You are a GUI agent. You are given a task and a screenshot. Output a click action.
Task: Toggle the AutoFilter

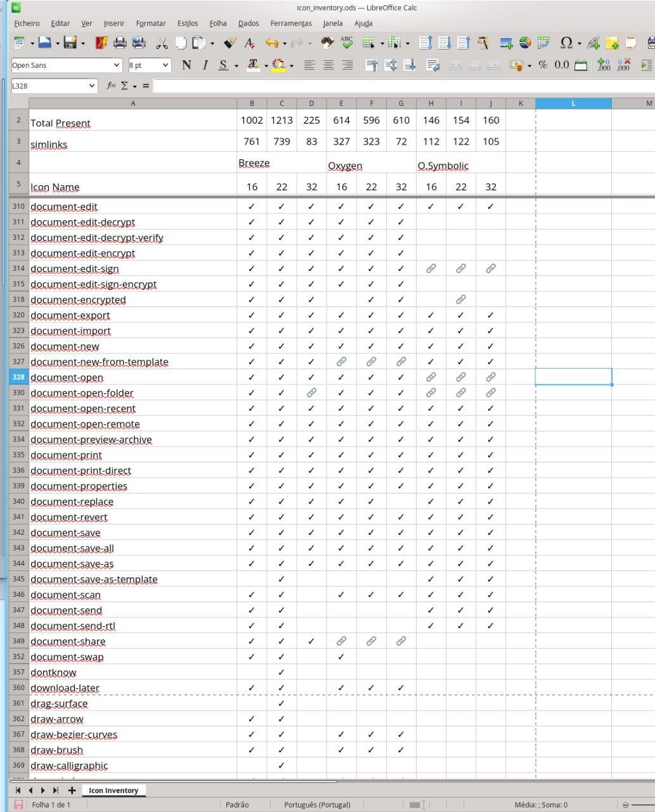tap(483, 43)
